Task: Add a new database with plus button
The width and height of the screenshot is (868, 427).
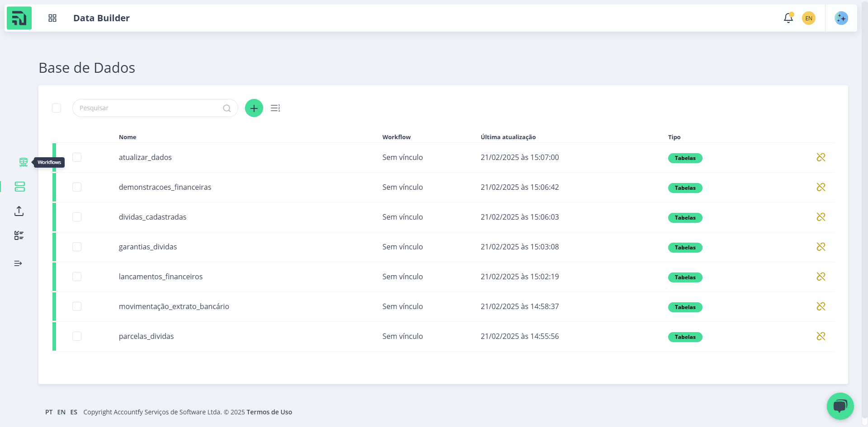Action: click(x=254, y=108)
